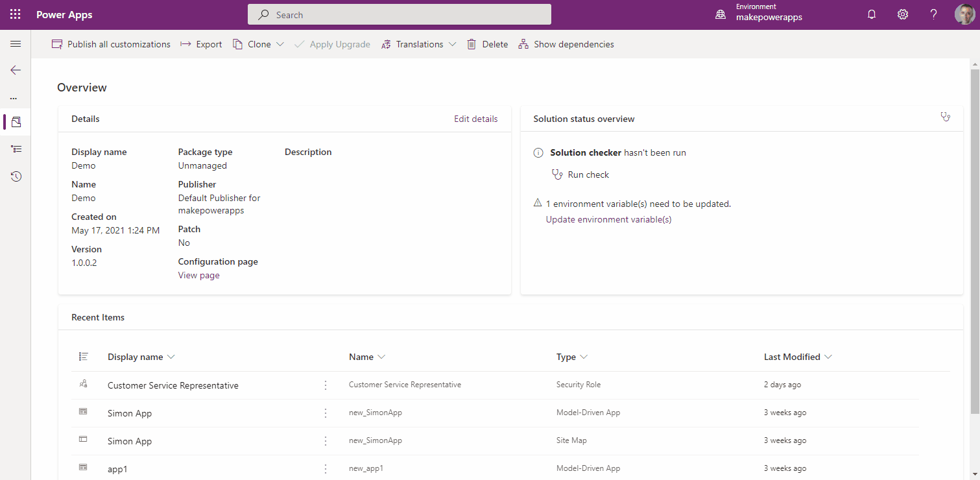
Task: Click Export in the command bar
Action: 201,44
